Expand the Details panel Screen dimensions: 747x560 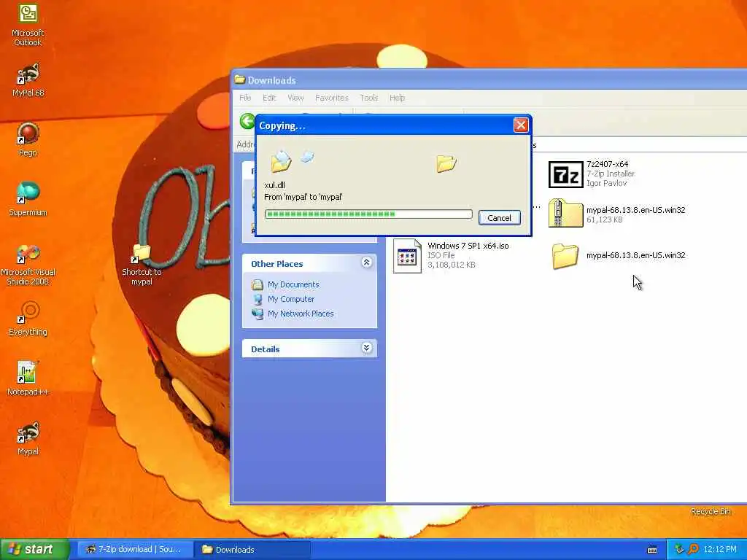coord(366,348)
